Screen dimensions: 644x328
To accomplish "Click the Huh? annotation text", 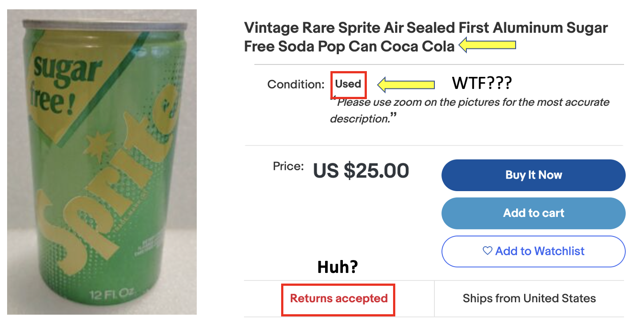I will click(x=337, y=267).
